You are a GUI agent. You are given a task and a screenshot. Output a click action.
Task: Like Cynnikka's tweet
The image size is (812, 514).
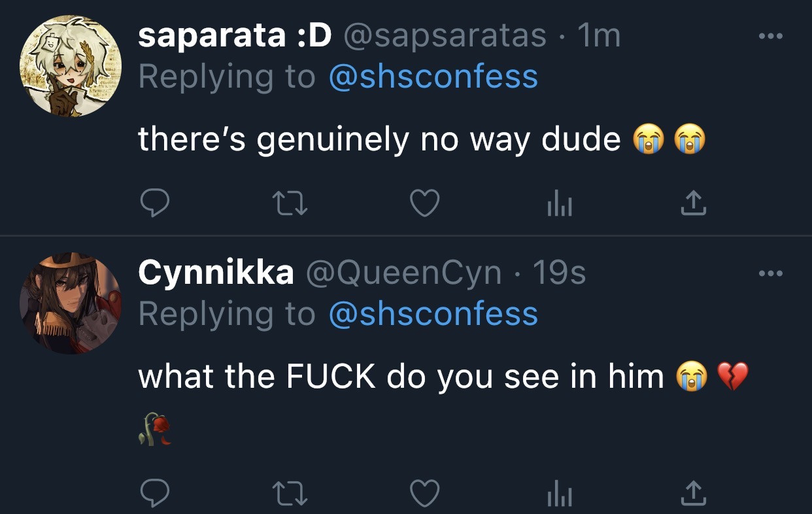[x=424, y=493]
